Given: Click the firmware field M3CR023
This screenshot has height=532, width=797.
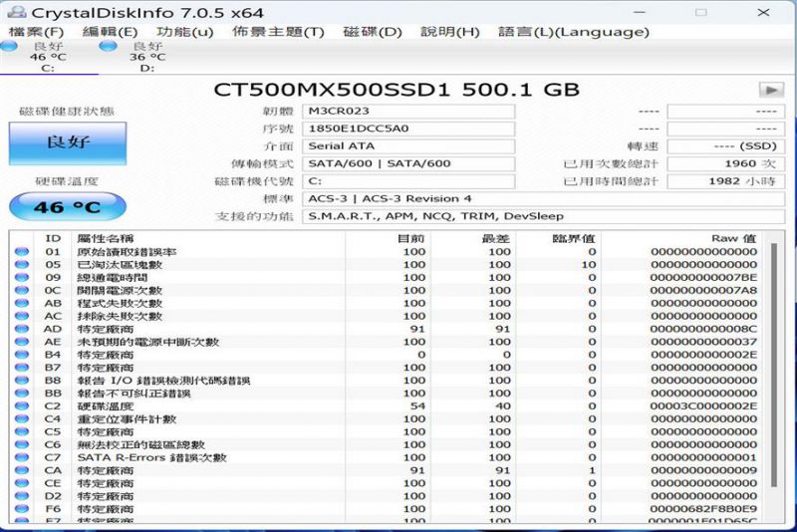Looking at the screenshot, I should click(x=408, y=112).
